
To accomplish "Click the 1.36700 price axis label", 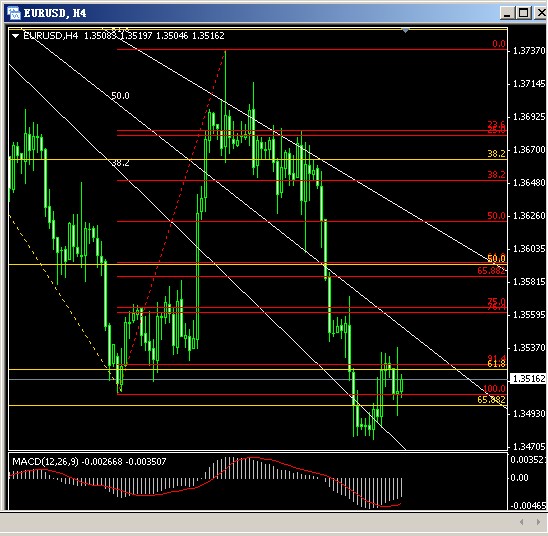I will tap(529, 150).
